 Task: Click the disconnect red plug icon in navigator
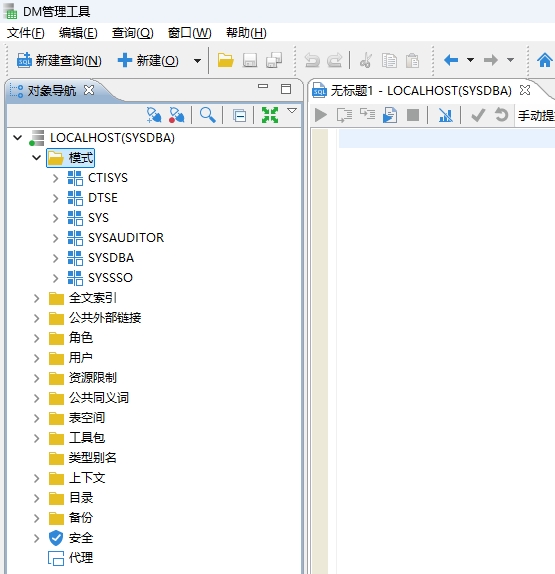176,115
